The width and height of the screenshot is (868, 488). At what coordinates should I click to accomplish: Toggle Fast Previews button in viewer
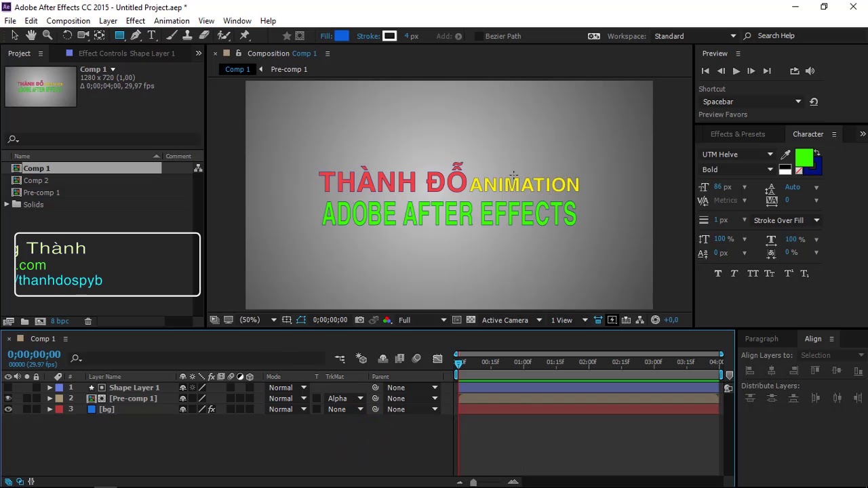point(612,320)
